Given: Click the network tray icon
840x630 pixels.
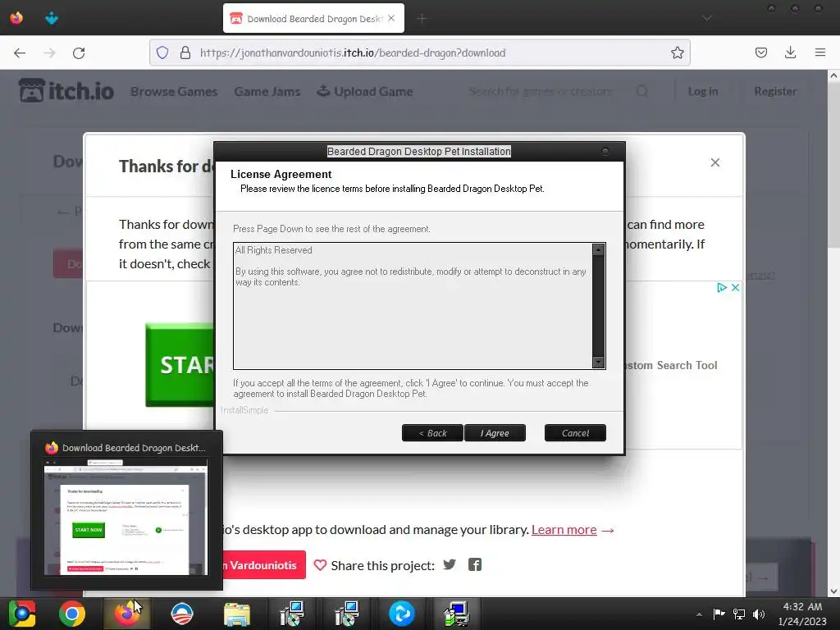Looking at the screenshot, I should [739, 614].
